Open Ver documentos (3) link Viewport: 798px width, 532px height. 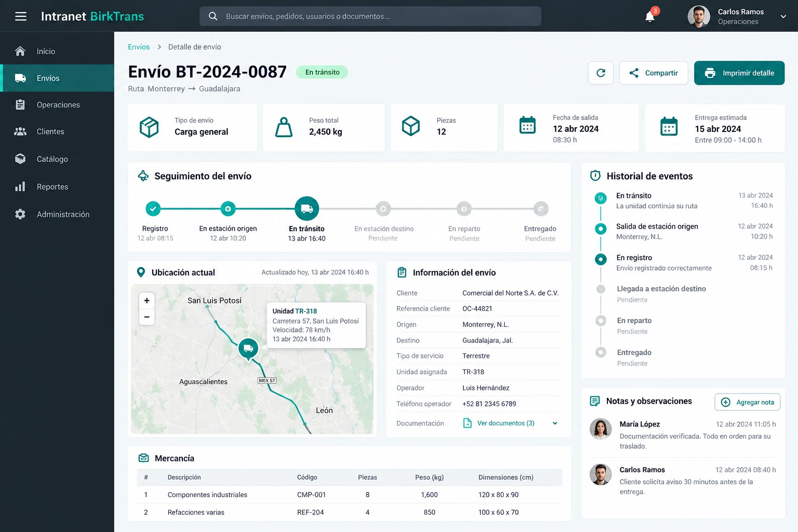pos(506,423)
